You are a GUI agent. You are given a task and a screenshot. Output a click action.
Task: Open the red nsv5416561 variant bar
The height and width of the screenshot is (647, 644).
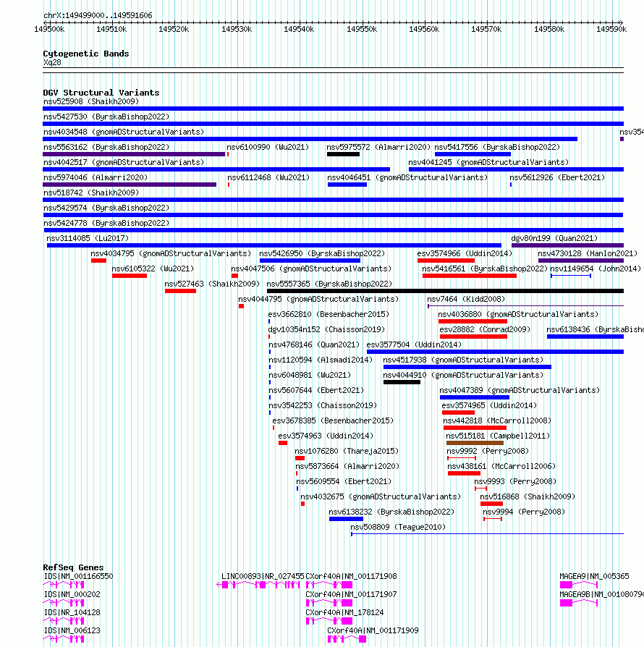point(470,276)
